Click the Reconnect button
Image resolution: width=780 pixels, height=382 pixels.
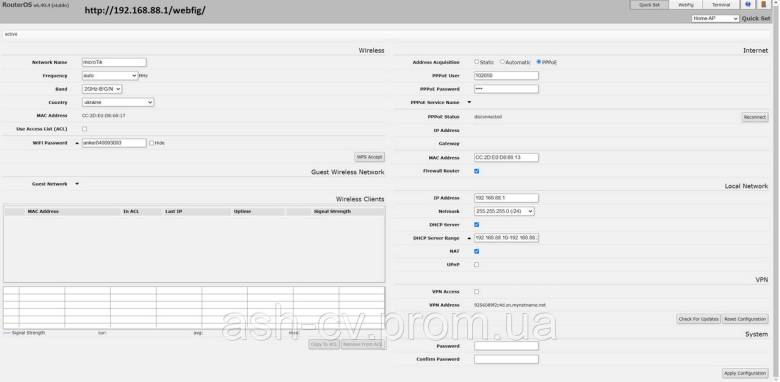coord(755,117)
